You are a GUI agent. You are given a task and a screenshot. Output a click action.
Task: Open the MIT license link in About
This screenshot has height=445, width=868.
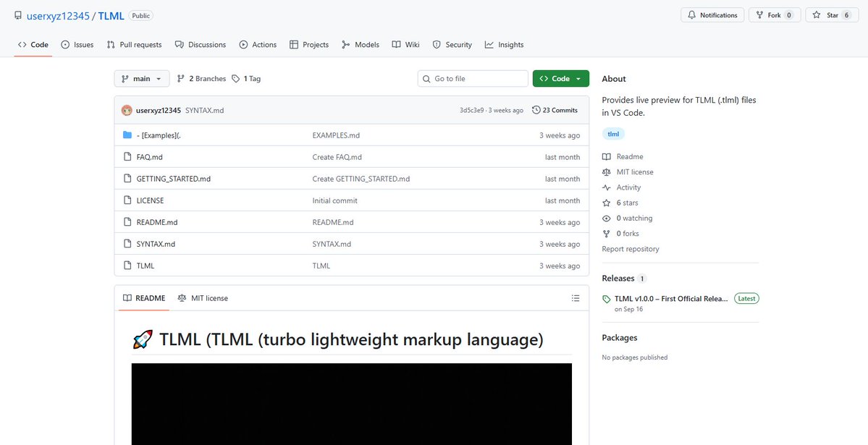point(628,172)
